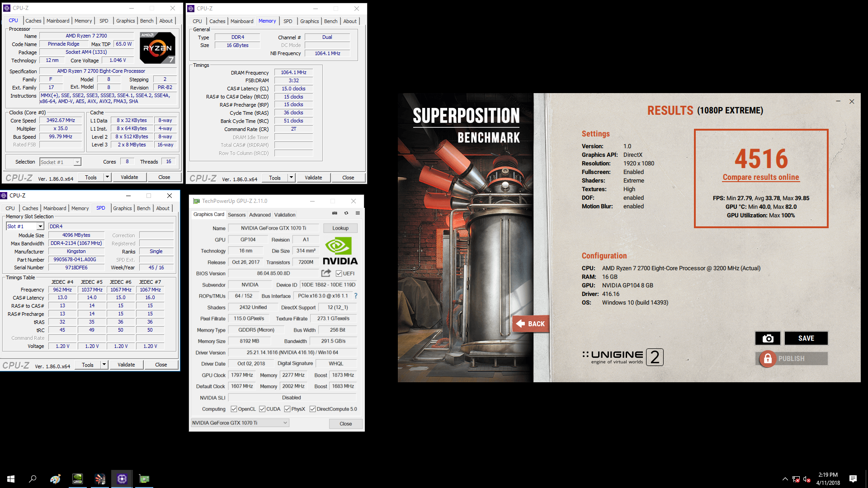Open the Advanced tab in GPU-Z
This screenshot has width=868, height=488.
(x=260, y=215)
